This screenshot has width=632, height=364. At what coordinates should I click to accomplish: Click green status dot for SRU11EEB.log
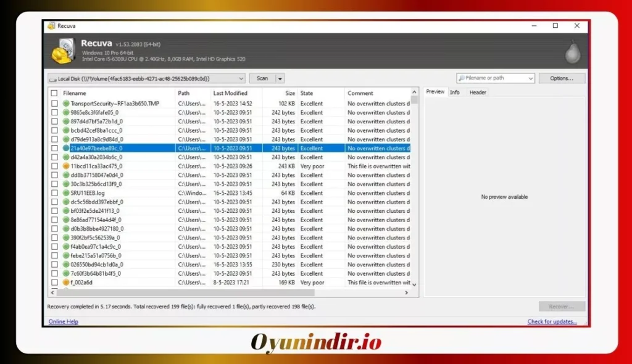(66, 193)
